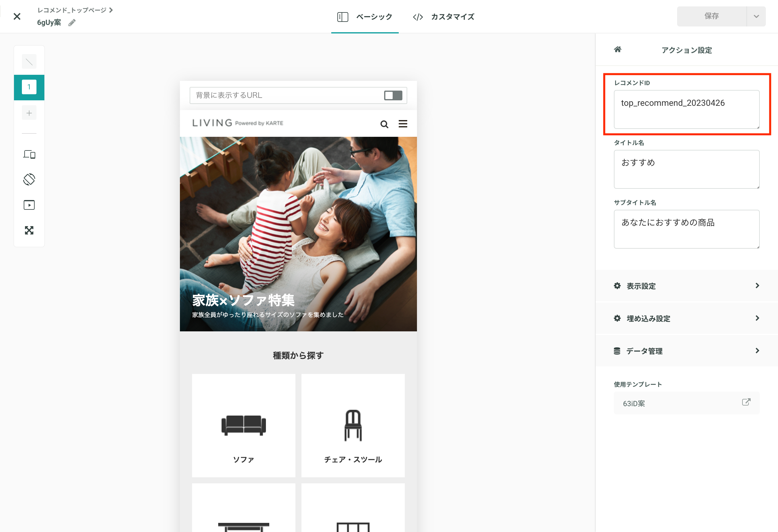Click the pencil icon to rename 6gUy案
778x532 pixels.
[x=72, y=22]
